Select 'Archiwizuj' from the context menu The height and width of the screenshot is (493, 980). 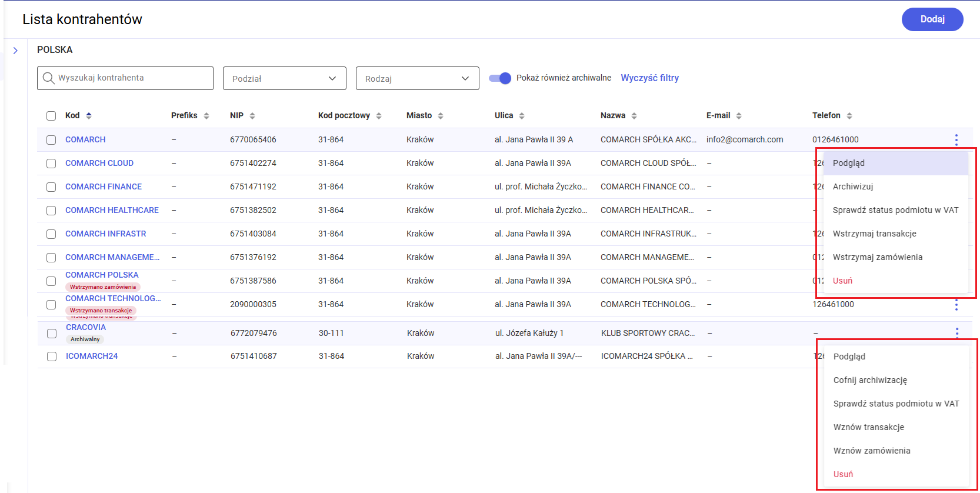click(852, 186)
